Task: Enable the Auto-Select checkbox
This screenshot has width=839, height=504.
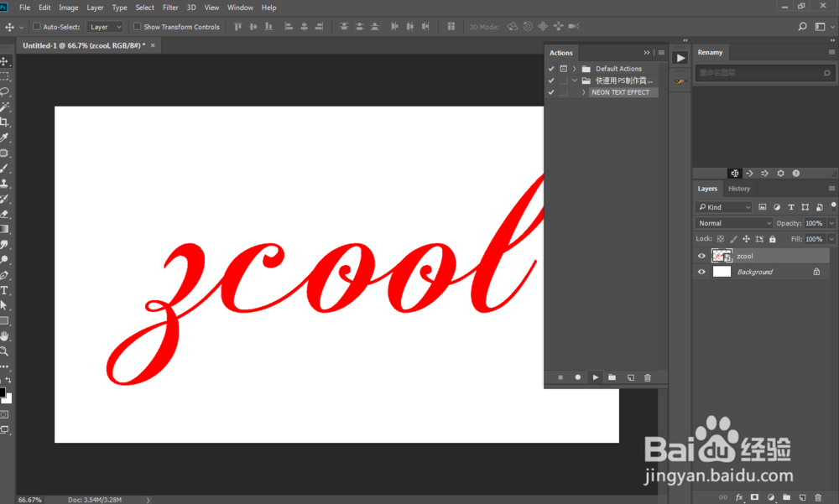Action: coord(37,26)
